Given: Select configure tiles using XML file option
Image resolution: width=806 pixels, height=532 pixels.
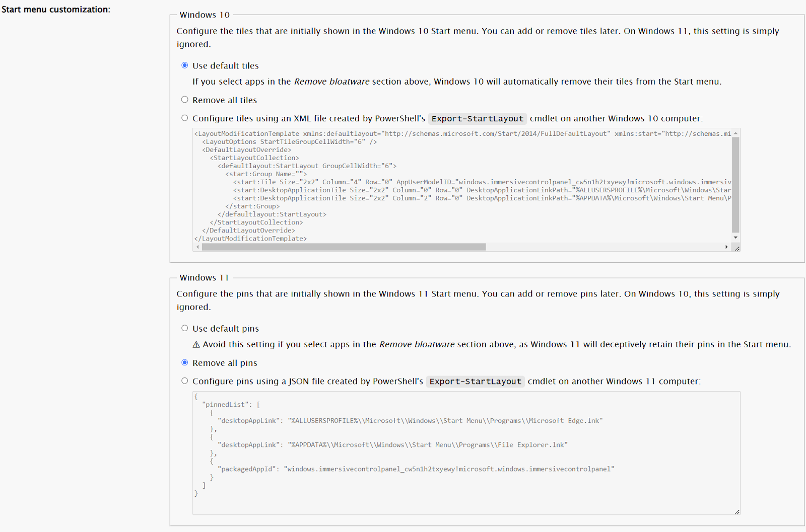Looking at the screenshot, I should tap(185, 118).
